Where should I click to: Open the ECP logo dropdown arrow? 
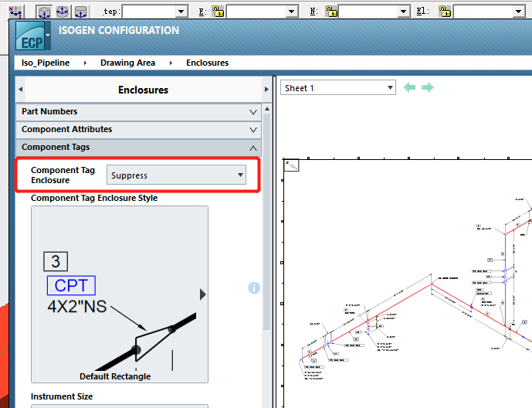[48, 36]
